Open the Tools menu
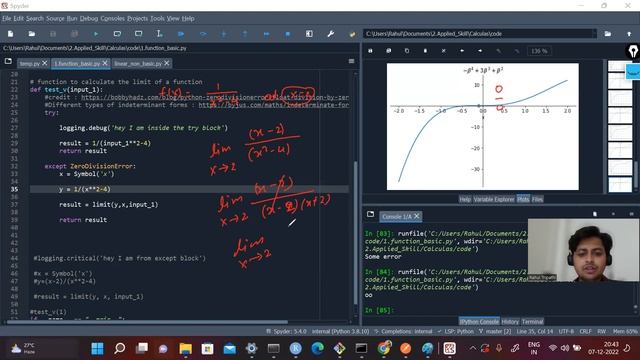This screenshot has height=360, width=640. click(x=157, y=18)
